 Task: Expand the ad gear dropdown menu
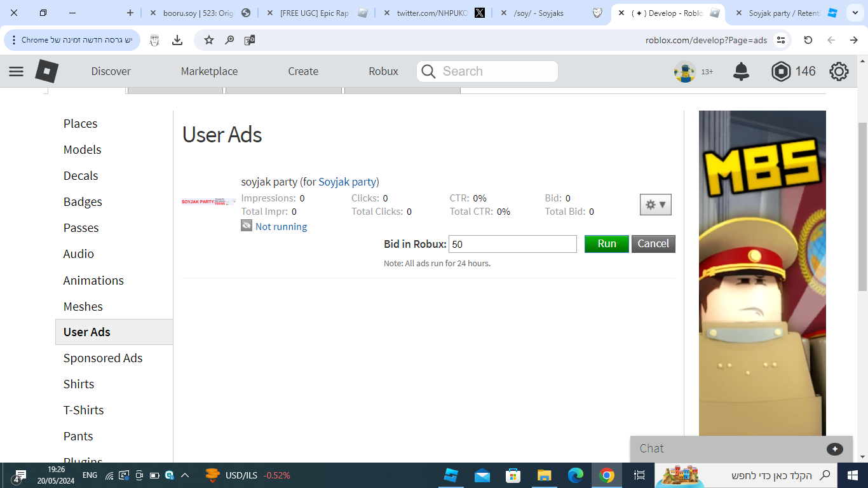(x=655, y=205)
